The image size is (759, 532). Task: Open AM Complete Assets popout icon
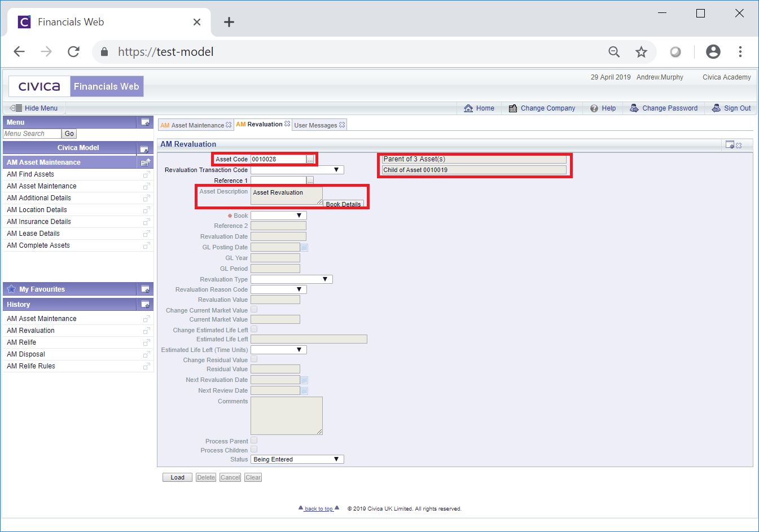point(147,245)
